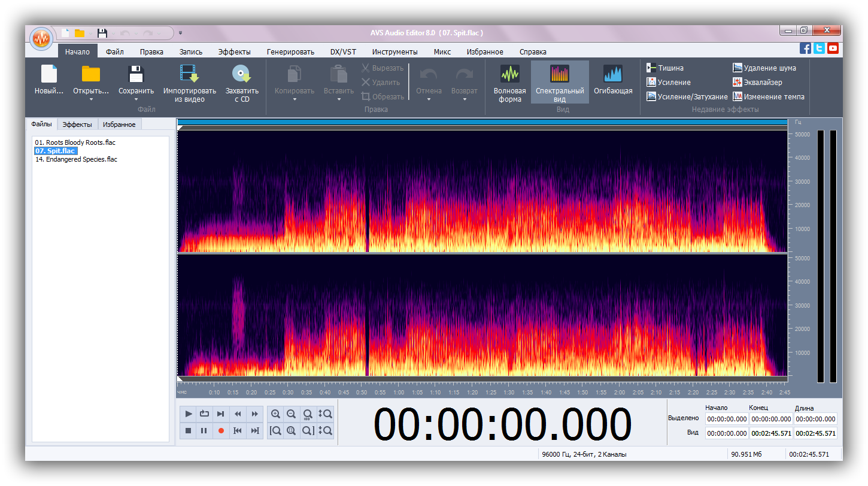Open the Справка ribbon tab
The height and width of the screenshot is (486, 868).
tap(533, 52)
